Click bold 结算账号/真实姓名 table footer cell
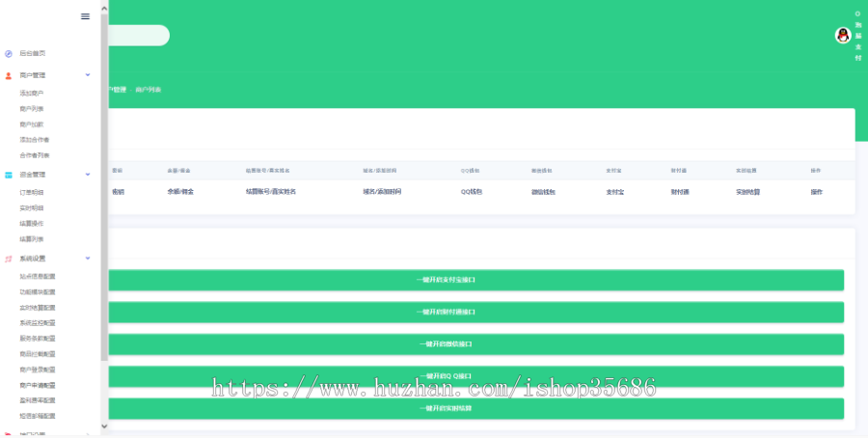Viewport: 868px width, 438px height. coord(271,192)
